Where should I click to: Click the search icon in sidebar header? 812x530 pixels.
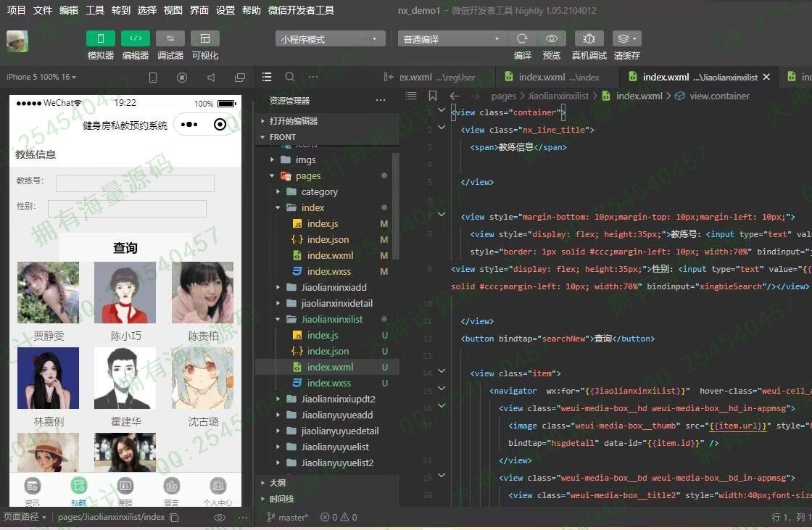[290, 77]
